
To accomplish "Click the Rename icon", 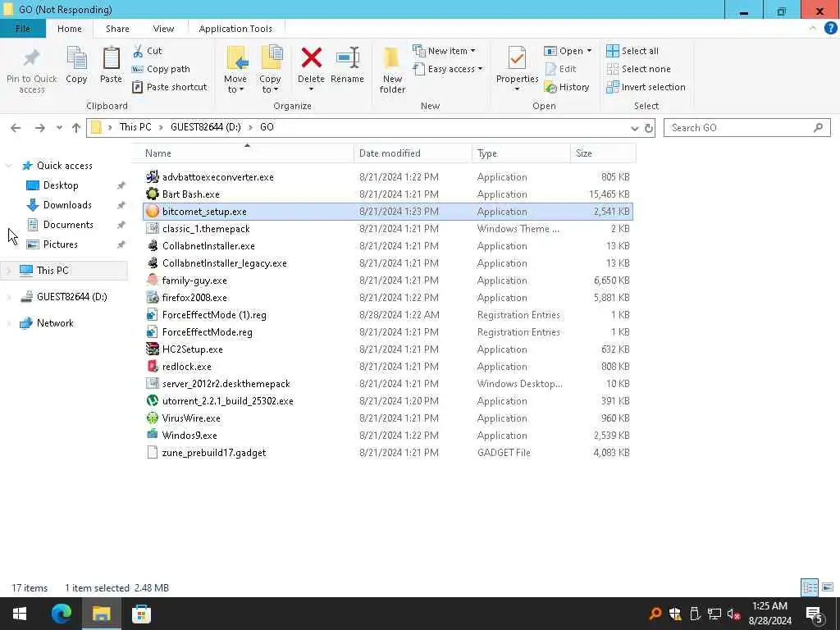I will pyautogui.click(x=348, y=58).
